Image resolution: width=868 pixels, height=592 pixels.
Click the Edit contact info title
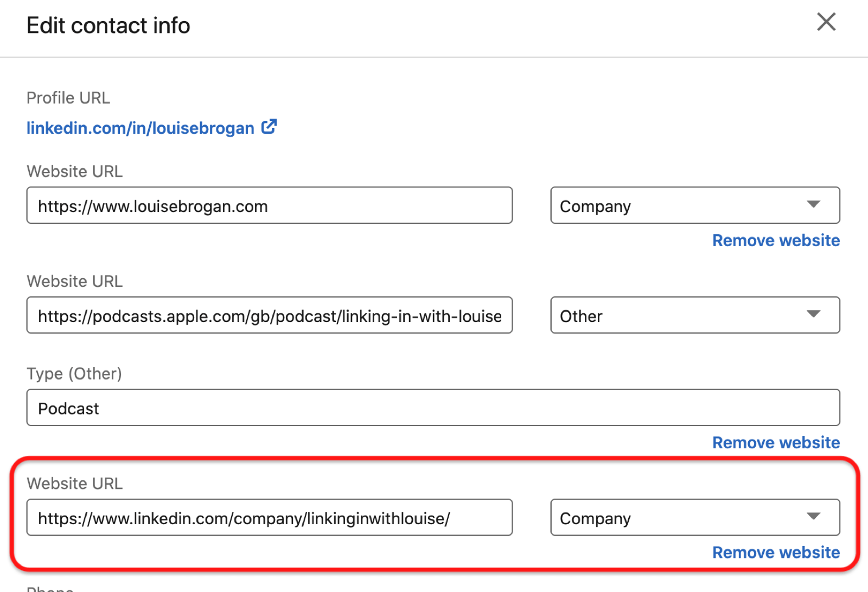click(x=108, y=25)
